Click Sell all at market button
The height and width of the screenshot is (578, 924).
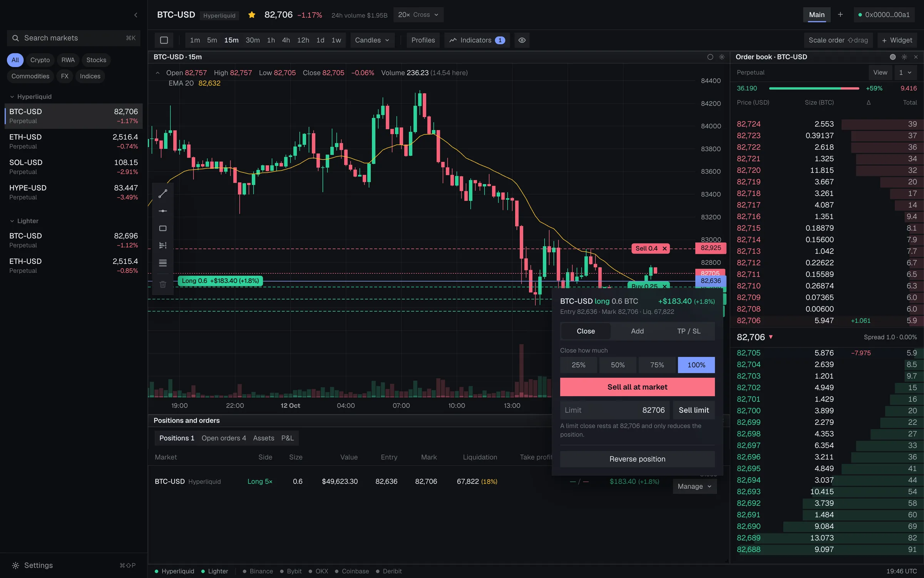point(638,387)
